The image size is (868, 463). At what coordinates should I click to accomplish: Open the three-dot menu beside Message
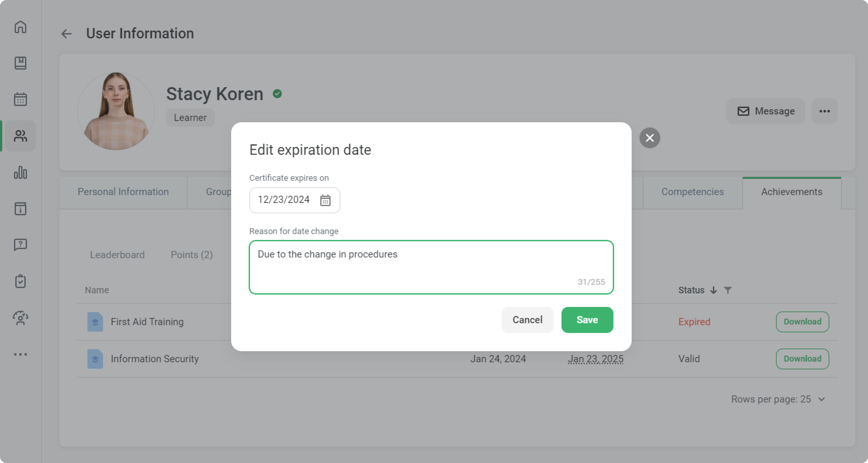824,111
